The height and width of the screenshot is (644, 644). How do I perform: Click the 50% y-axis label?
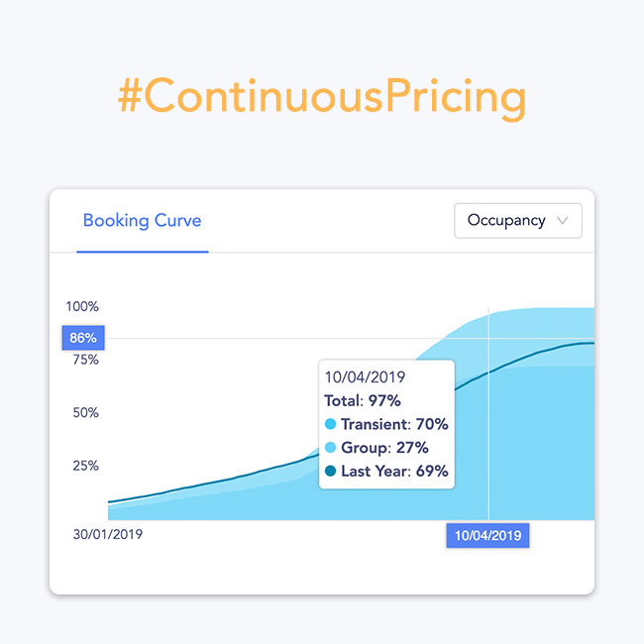pyautogui.click(x=84, y=412)
